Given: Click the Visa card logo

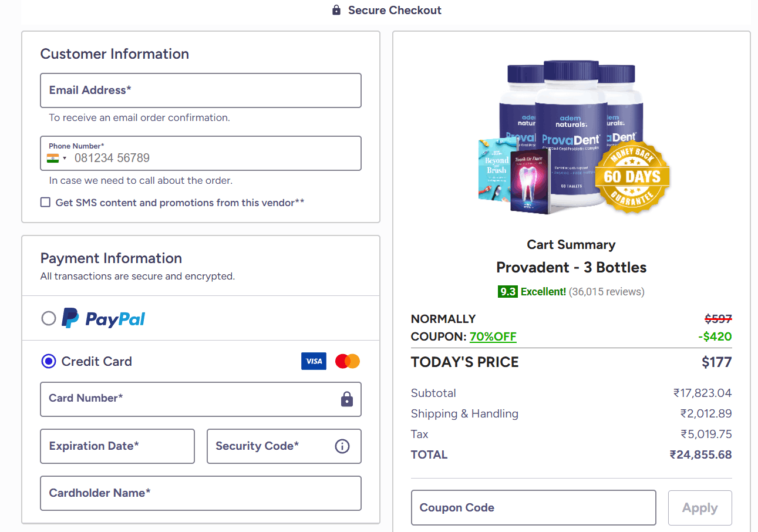Looking at the screenshot, I should 314,361.
